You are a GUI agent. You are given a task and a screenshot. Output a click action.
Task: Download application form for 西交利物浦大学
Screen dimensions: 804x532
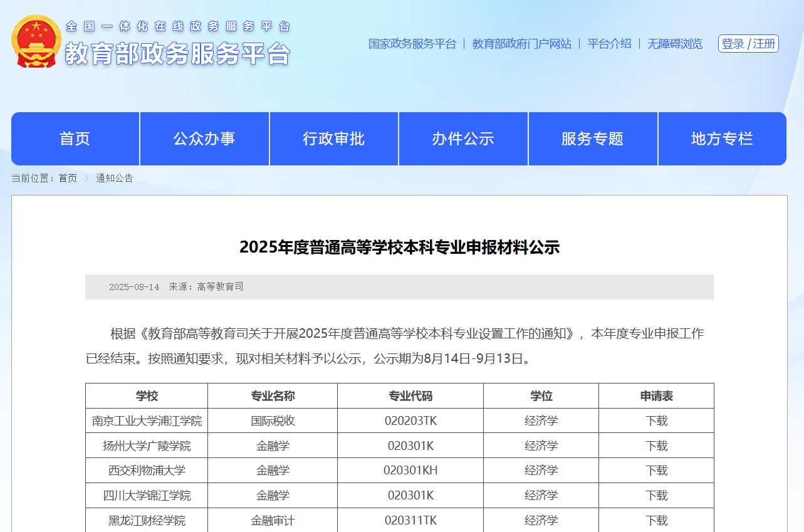657,471
